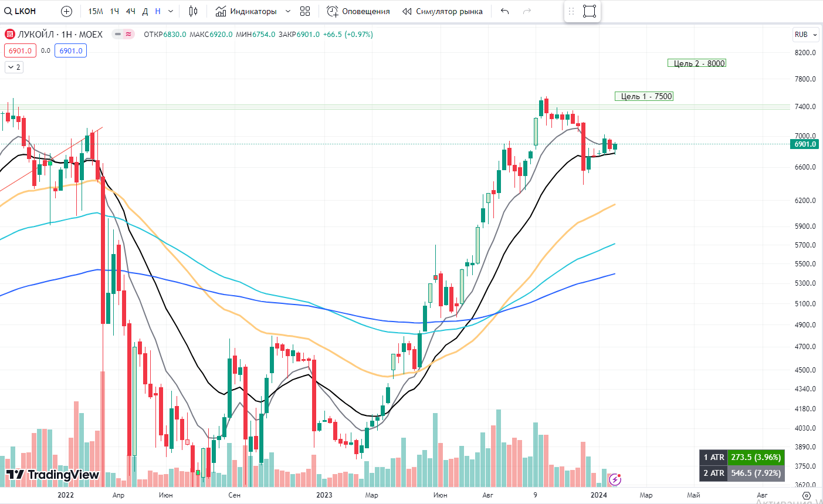This screenshot has width=823, height=504.
Task: Click the redo arrow icon
Action: click(x=527, y=11)
